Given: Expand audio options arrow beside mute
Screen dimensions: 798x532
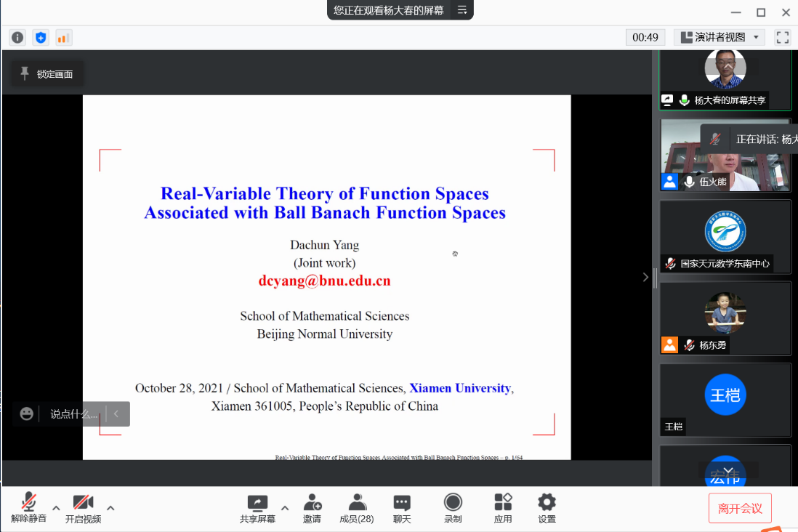Looking at the screenshot, I should click(56, 507).
